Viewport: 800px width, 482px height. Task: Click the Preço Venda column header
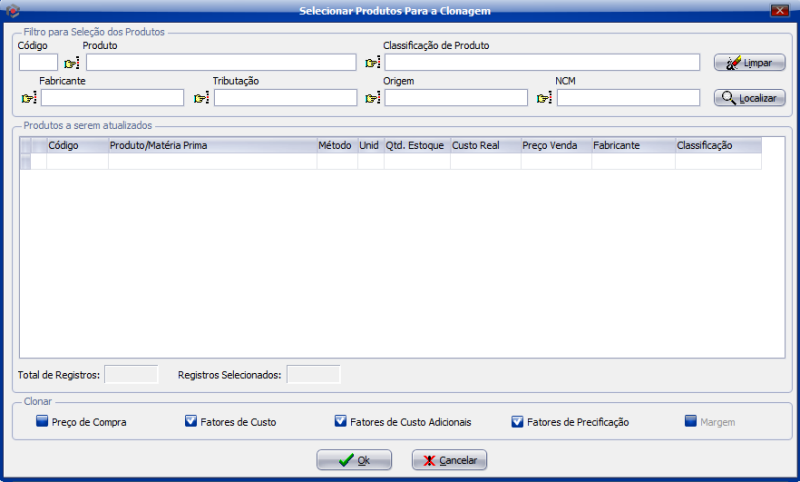[555, 145]
